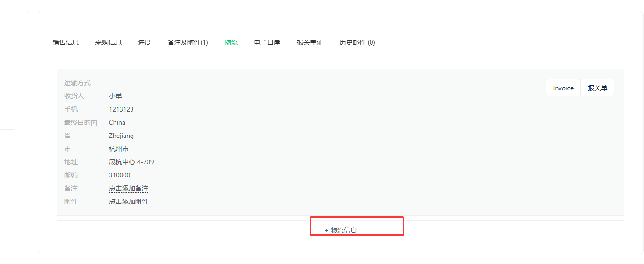Screen dimensions: 644x264
Task: Click the 地址 field label
Action: click(71, 162)
